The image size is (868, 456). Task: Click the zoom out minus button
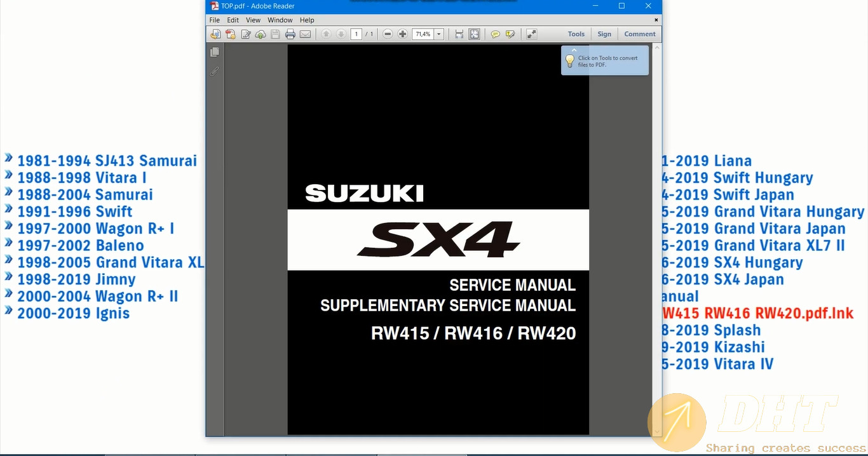[x=388, y=34]
